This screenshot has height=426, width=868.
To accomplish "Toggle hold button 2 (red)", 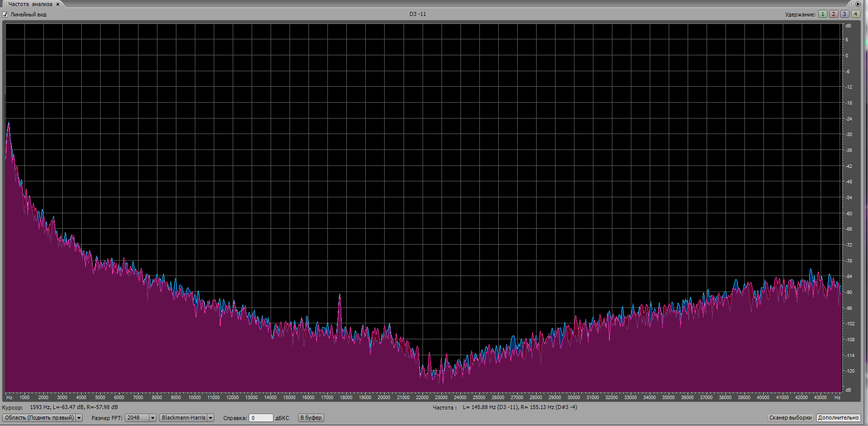I will (834, 14).
